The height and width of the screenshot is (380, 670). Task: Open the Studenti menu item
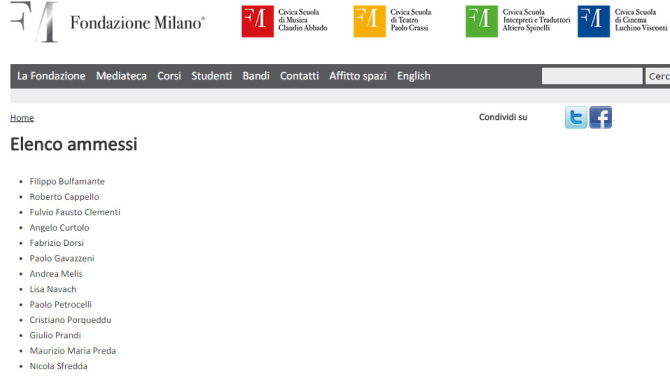[x=212, y=76]
